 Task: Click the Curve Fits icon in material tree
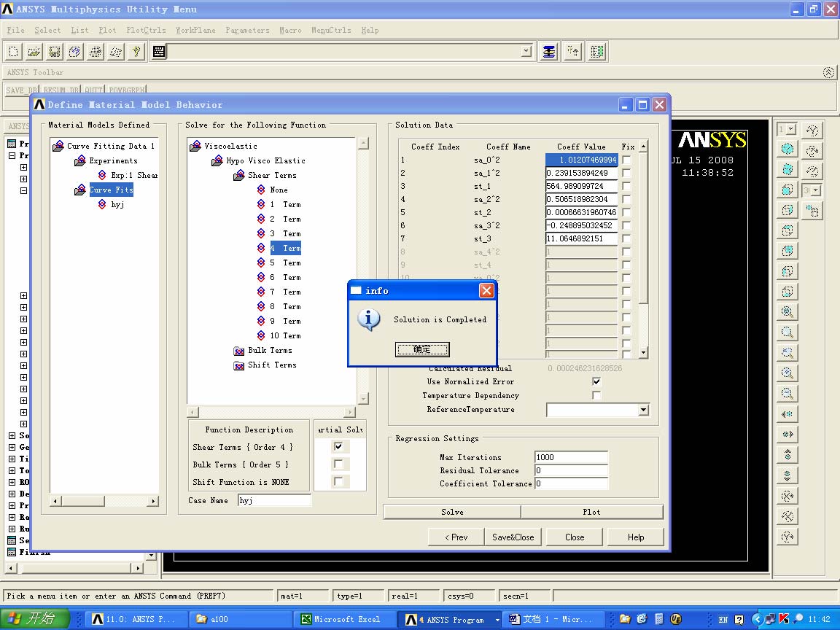click(x=79, y=190)
